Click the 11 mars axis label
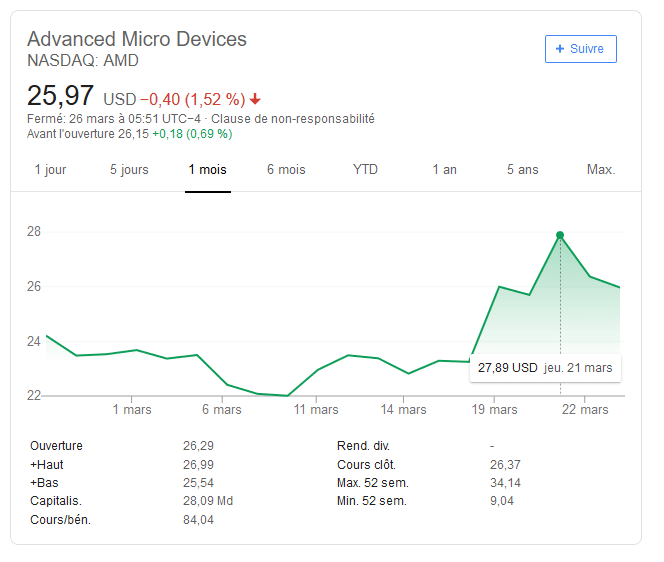The height and width of the screenshot is (562, 664). coord(316,410)
